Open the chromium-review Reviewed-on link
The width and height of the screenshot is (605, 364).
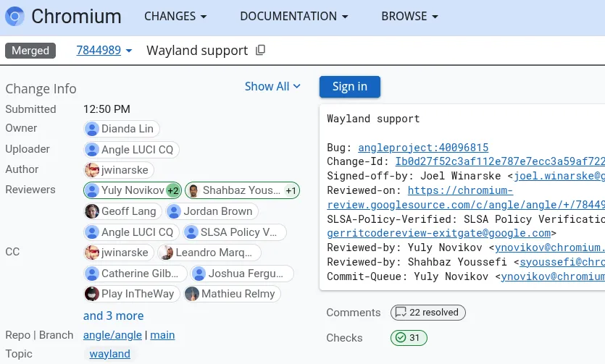[x=466, y=198]
